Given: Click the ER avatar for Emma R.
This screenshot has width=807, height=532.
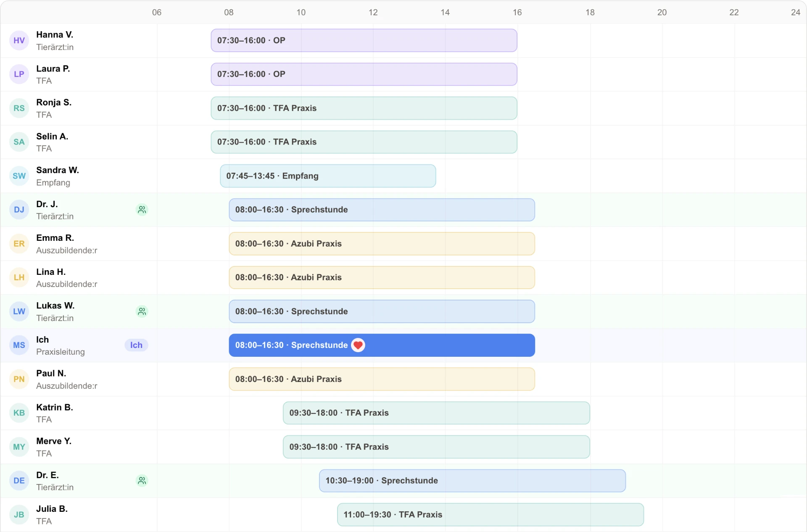Looking at the screenshot, I should [19, 243].
